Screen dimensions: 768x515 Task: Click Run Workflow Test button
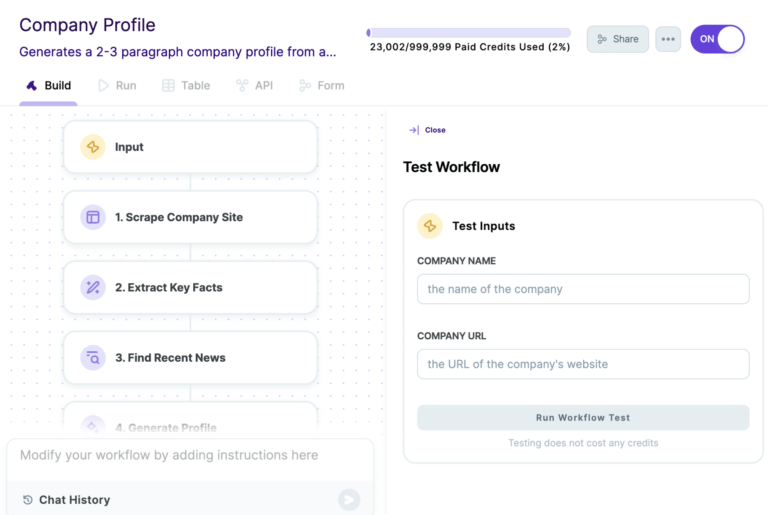[583, 418]
